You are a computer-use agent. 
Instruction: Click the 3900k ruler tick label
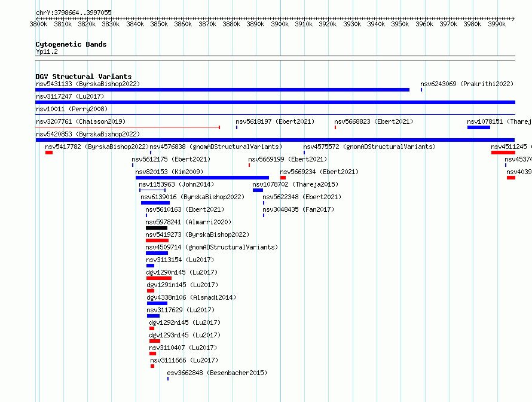pyautogui.click(x=280, y=24)
